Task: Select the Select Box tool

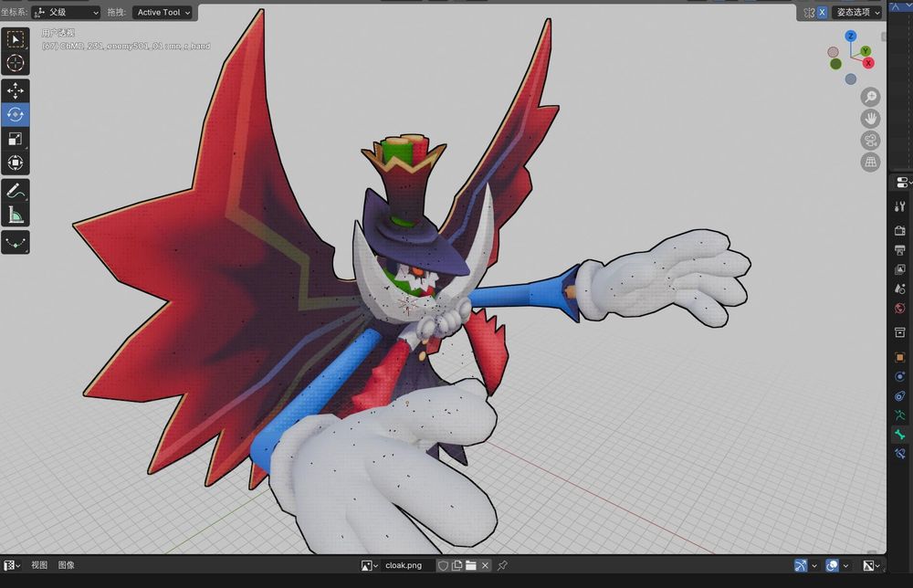Action: 16,39
